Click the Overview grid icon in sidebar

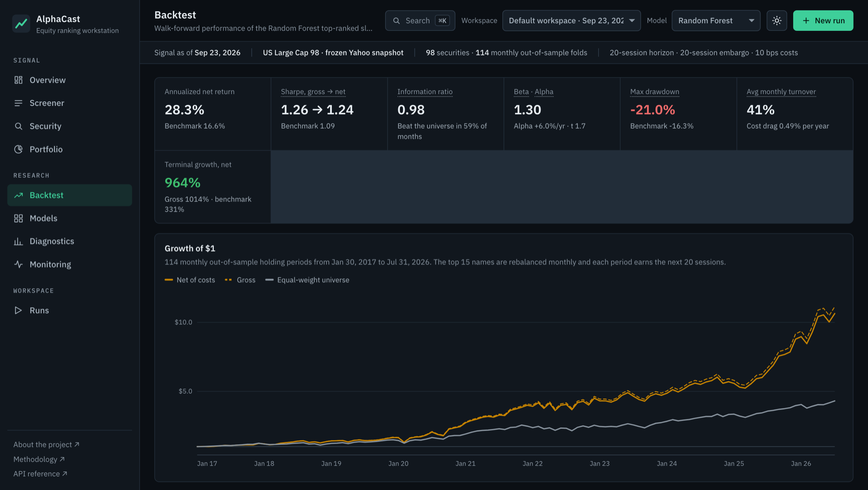click(x=18, y=80)
